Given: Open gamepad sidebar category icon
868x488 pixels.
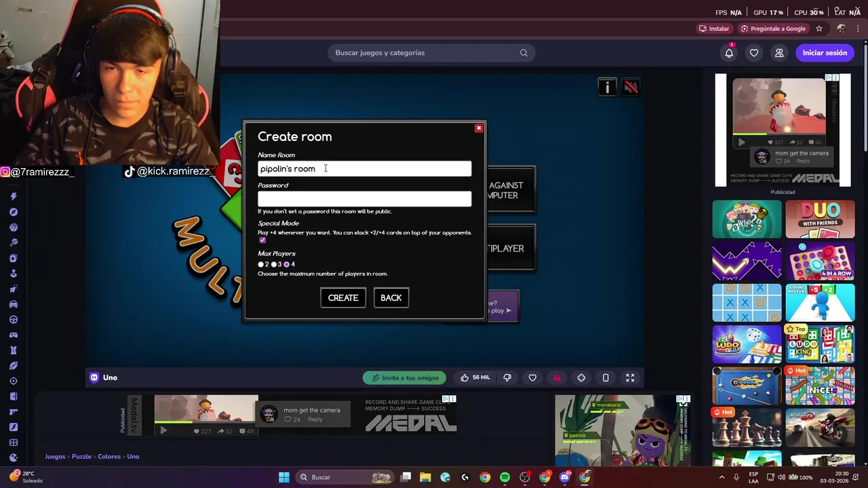Looking at the screenshot, I should click(x=13, y=335).
